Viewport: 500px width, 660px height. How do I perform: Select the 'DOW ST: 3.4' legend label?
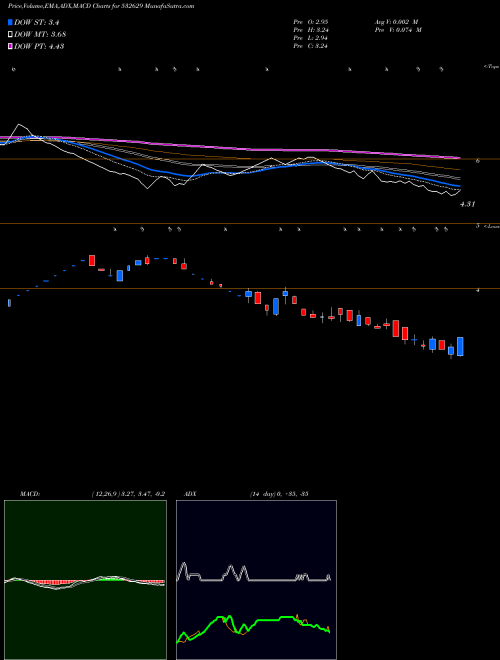39,23
